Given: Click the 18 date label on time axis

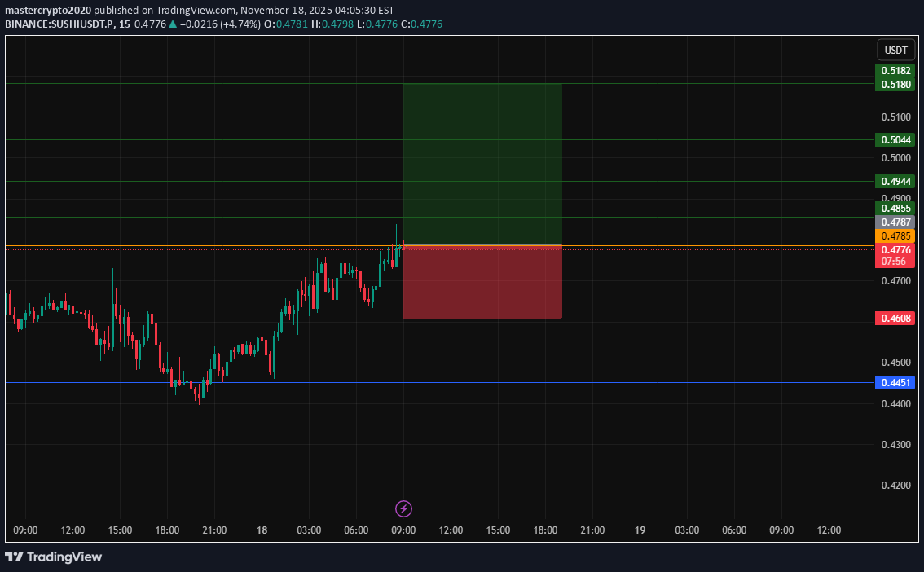Looking at the screenshot, I should (x=262, y=530).
